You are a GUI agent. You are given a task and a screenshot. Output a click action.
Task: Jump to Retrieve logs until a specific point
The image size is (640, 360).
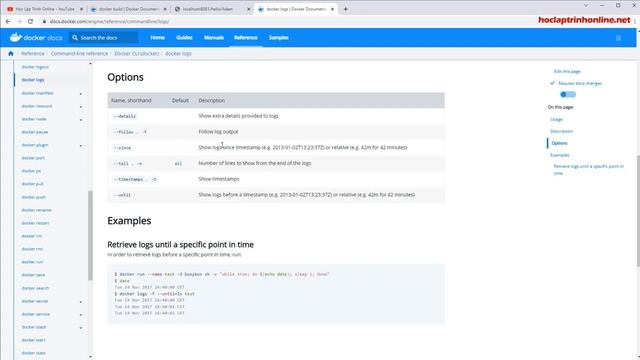[x=589, y=170]
